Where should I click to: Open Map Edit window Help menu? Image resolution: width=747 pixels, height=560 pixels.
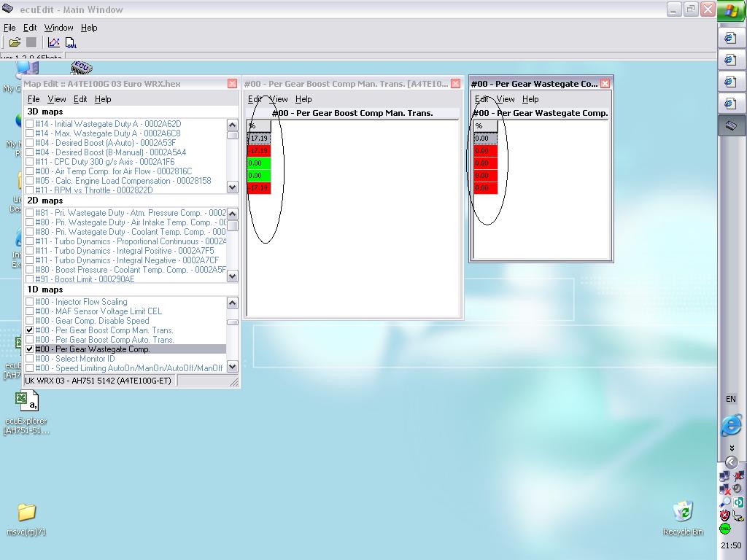[103, 99]
